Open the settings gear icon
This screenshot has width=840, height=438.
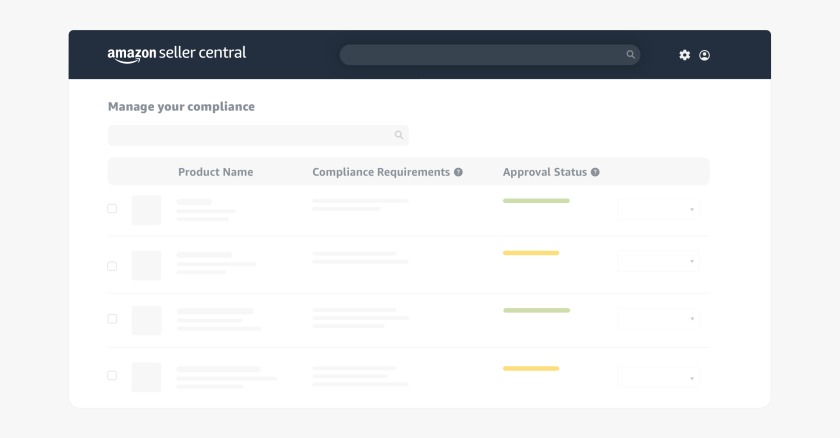click(x=685, y=55)
